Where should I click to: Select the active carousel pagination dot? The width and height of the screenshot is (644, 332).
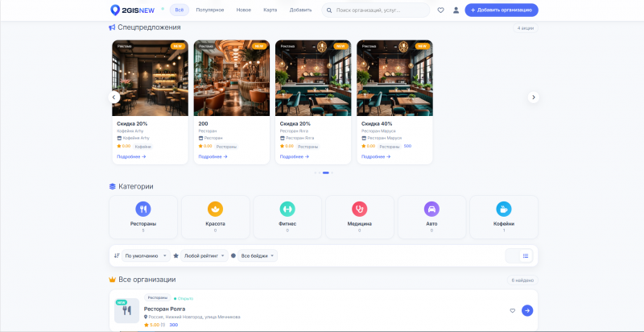(326, 173)
